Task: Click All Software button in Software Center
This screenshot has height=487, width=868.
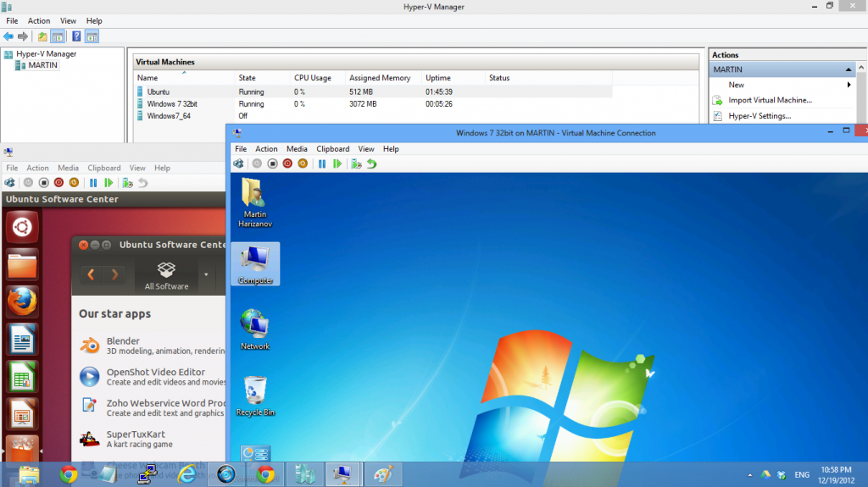Action: (166, 275)
